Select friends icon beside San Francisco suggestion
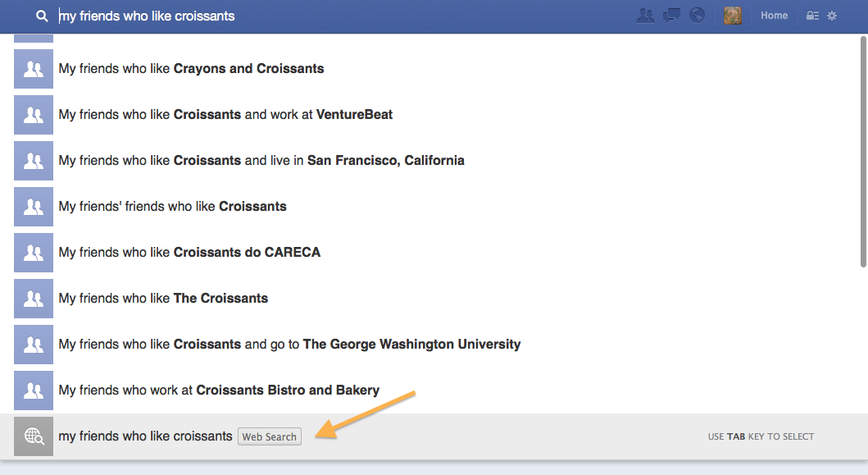The image size is (868, 475). (34, 161)
